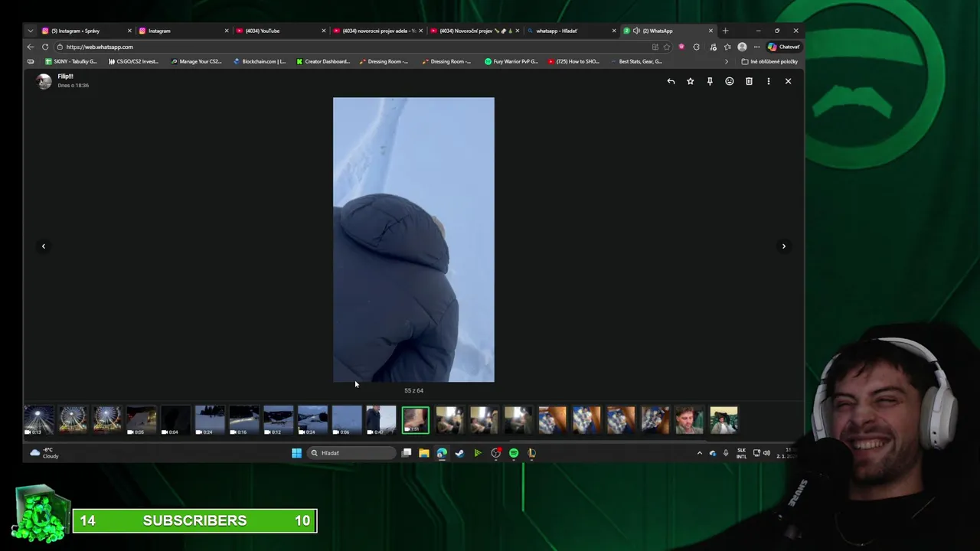This screenshot has height=551, width=980.
Task: Open Spotify from the taskbar
Action: click(514, 453)
